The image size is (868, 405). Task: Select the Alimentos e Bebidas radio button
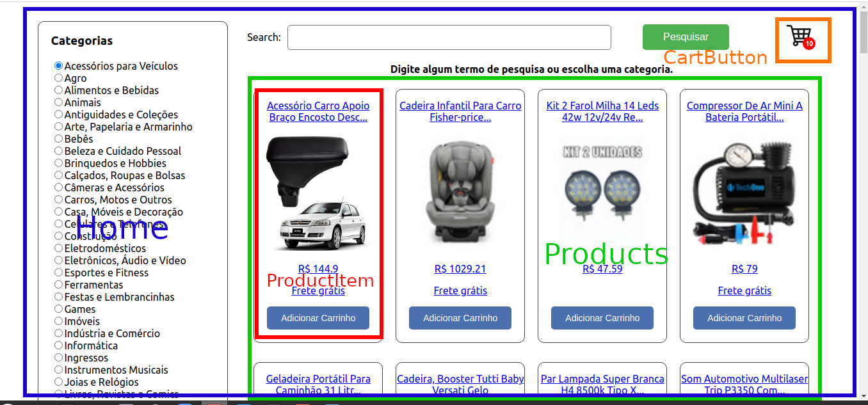[59, 90]
